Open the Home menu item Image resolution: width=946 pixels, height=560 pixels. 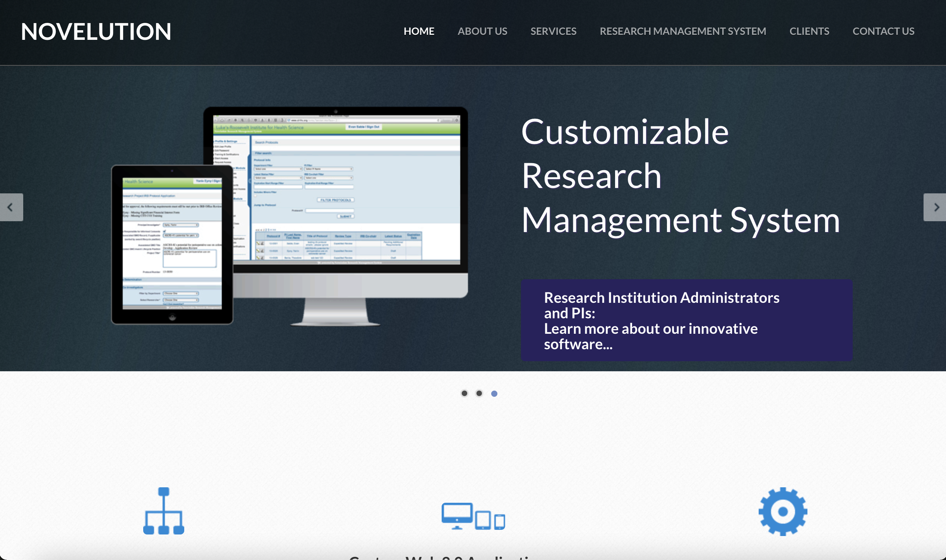click(419, 31)
